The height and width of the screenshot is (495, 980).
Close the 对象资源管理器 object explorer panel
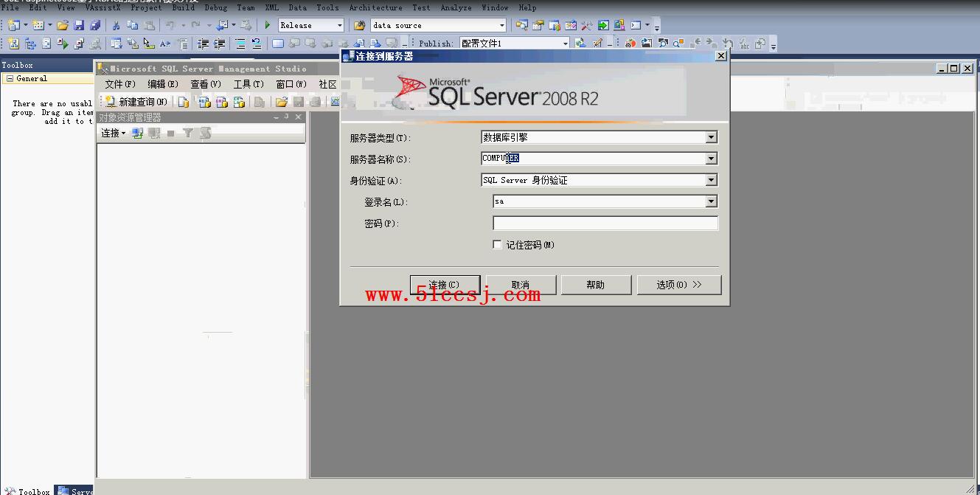pyautogui.click(x=299, y=117)
